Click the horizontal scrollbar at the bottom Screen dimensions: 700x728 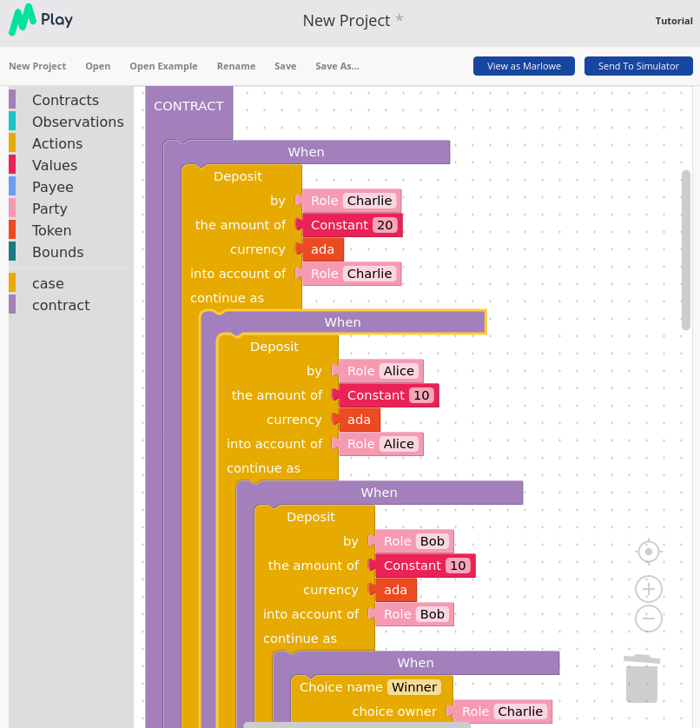[x=358, y=725]
